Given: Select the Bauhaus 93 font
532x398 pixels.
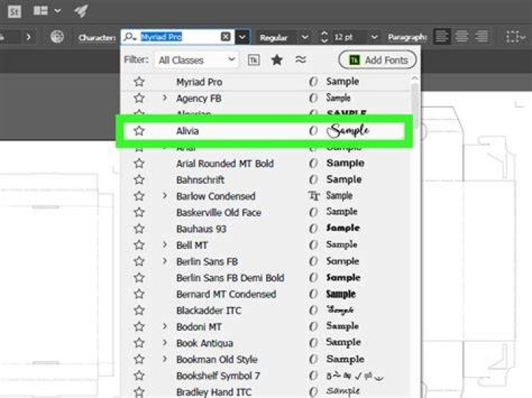Looking at the screenshot, I should point(201,229).
